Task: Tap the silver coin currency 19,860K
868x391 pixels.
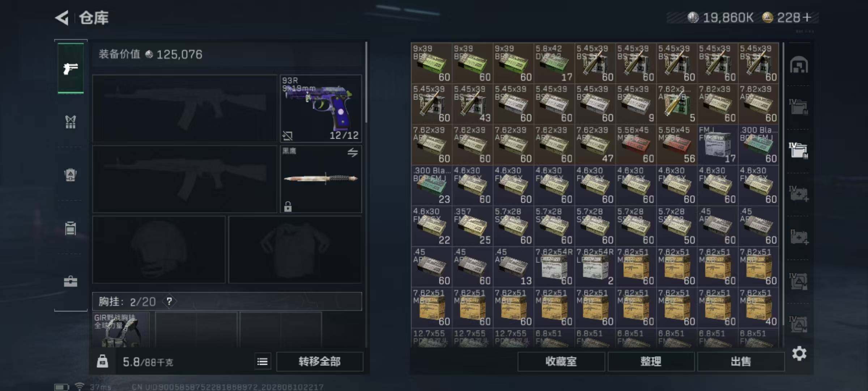Action: (720, 17)
